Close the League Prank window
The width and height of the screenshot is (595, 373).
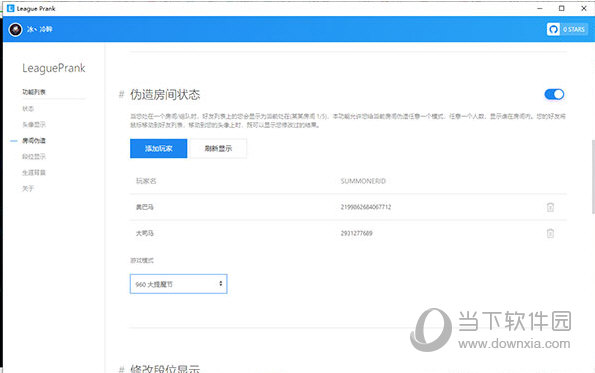[584, 8]
